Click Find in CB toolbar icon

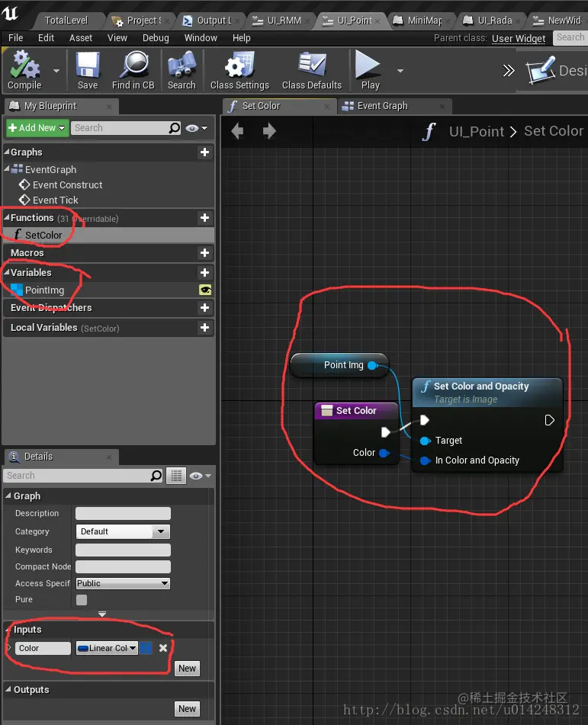tap(133, 70)
